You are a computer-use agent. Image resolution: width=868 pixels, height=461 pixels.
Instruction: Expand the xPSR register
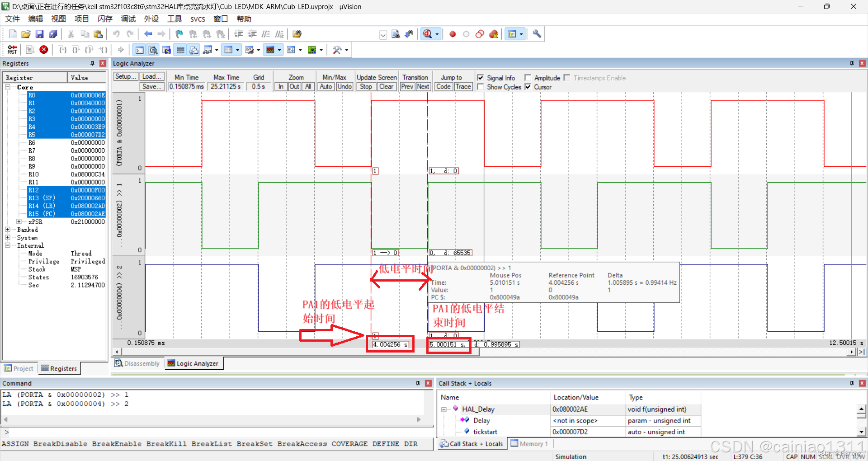(19, 221)
